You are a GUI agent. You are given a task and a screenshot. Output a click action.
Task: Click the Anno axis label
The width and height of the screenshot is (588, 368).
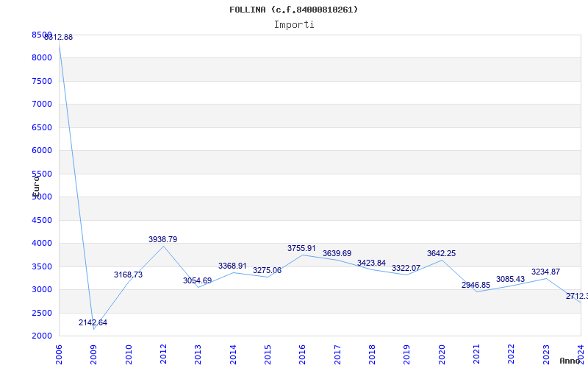(569, 361)
